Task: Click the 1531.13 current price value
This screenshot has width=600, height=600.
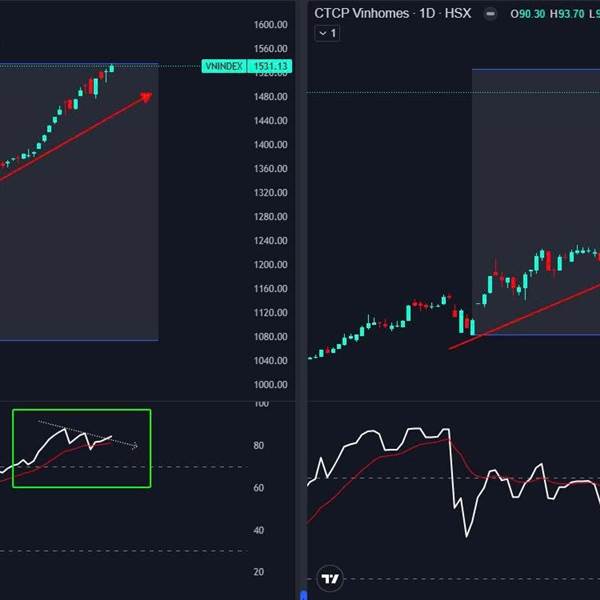Action: [270, 66]
